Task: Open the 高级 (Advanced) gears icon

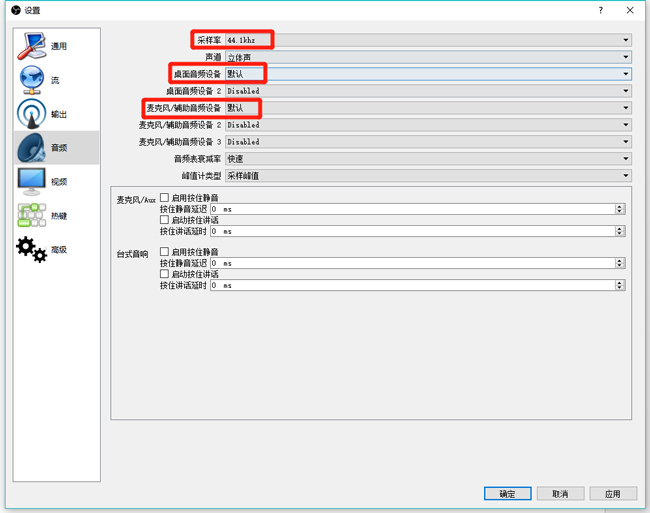Action: (x=32, y=249)
